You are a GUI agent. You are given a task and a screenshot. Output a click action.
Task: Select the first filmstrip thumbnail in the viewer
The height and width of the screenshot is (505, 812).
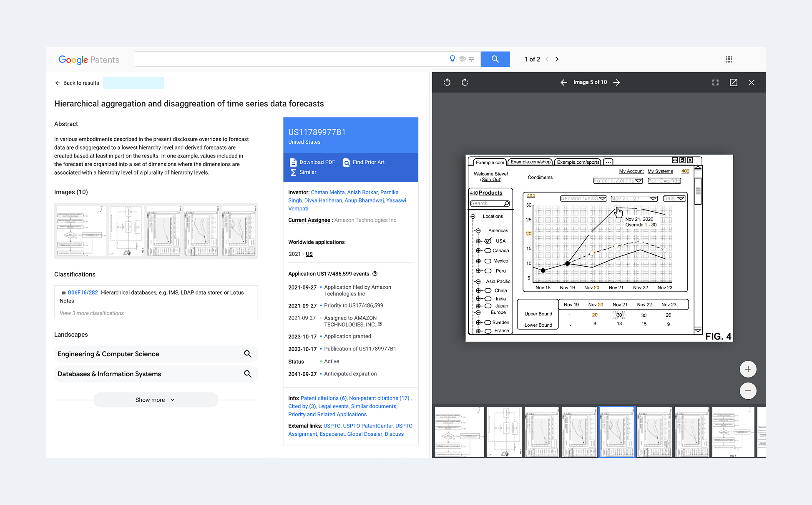click(x=460, y=432)
